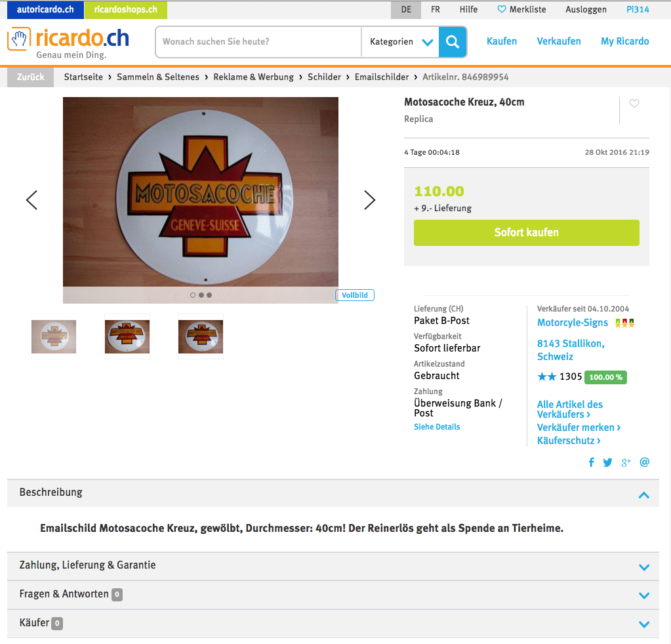Show next image with right arrow
The image size is (671, 644).
370,200
